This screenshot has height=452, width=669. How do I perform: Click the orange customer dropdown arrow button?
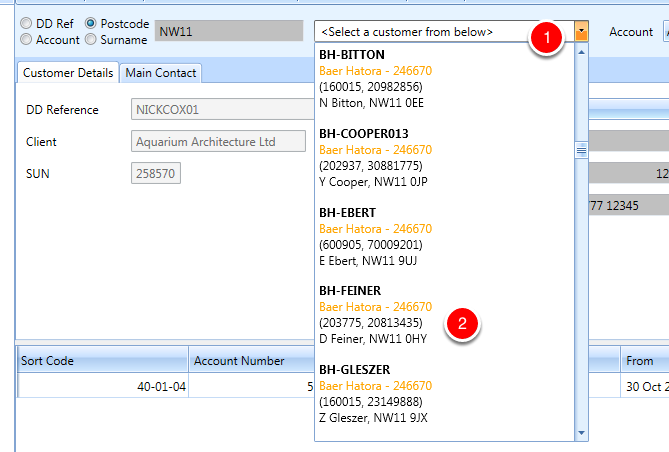(x=581, y=31)
